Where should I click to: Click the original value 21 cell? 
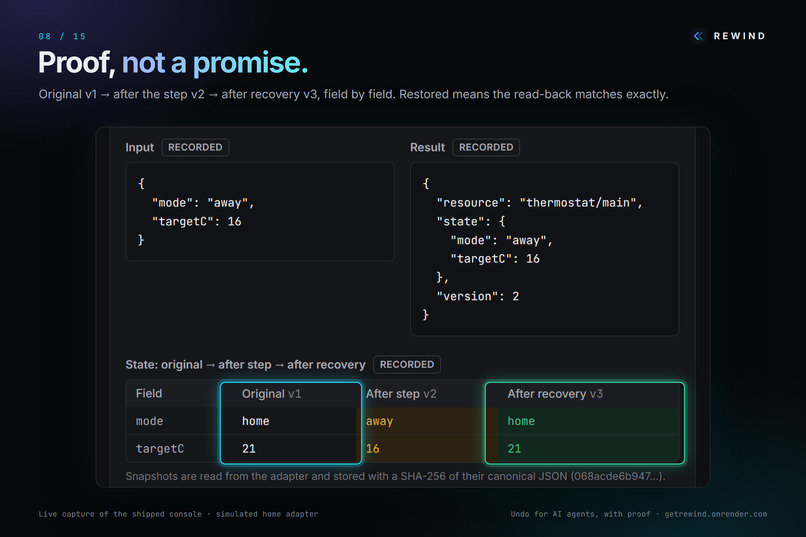291,449
